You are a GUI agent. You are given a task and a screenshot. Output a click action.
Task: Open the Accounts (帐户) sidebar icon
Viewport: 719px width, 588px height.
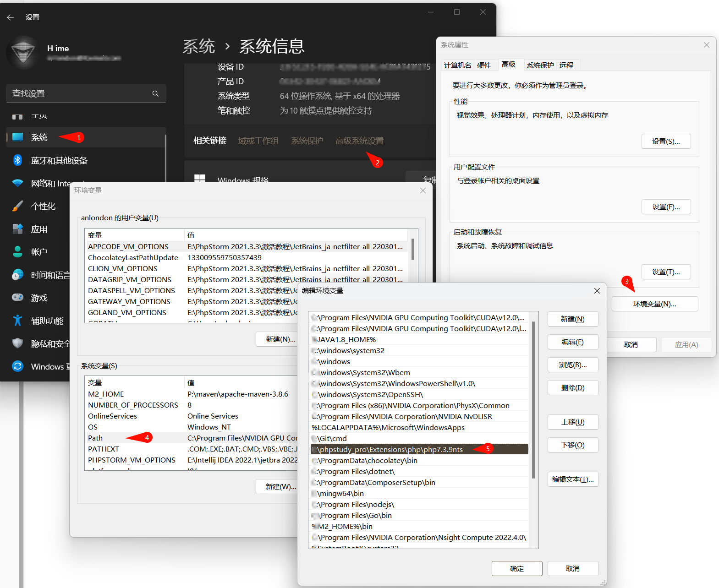click(x=17, y=252)
